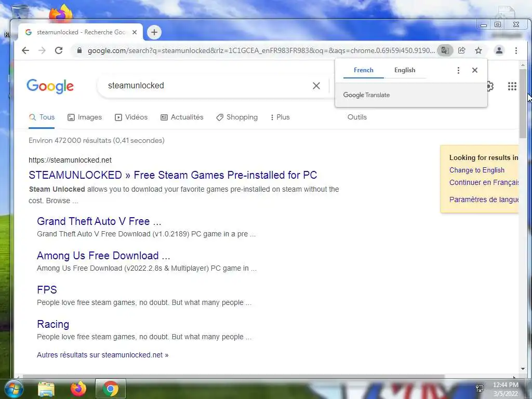Click the share page icon
The width and height of the screenshot is (532, 399).
(461, 50)
